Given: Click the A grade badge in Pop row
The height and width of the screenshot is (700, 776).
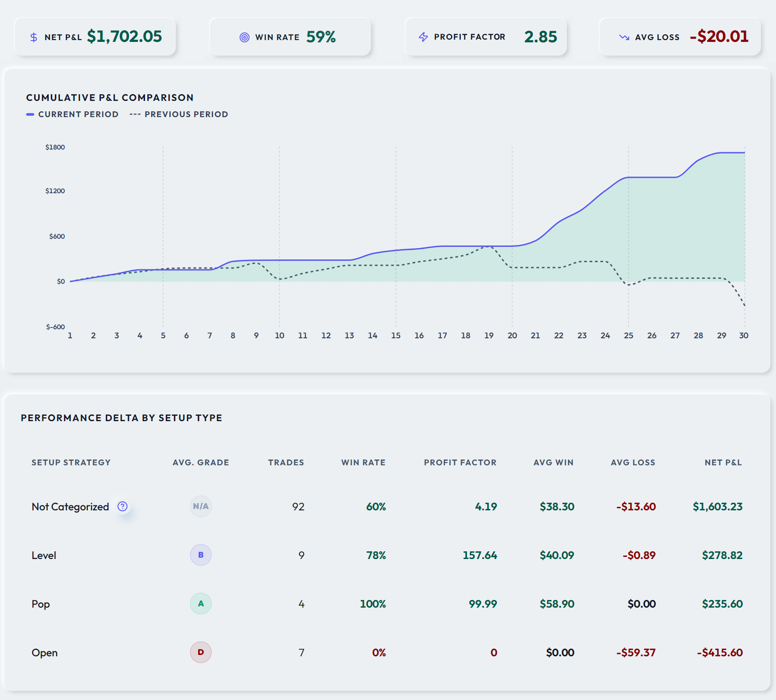Looking at the screenshot, I should point(201,604).
